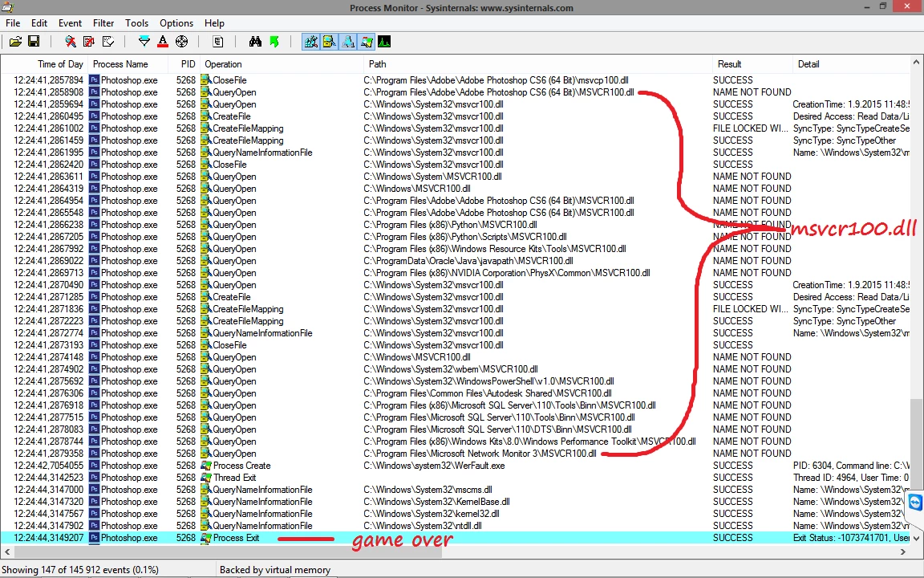Click the Save toolbar icon
Screen dimensions: 924x578
click(34, 41)
